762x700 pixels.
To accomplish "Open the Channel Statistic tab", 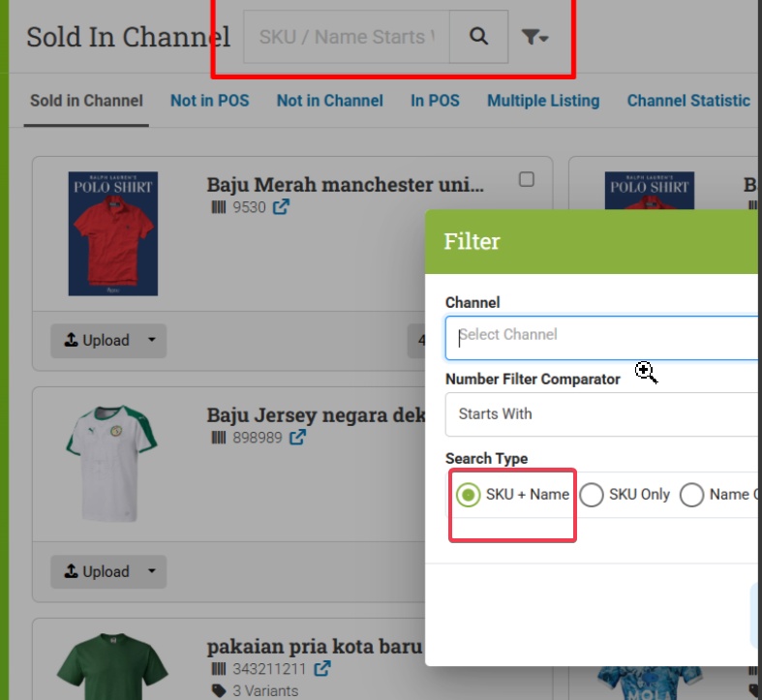I will (x=688, y=101).
